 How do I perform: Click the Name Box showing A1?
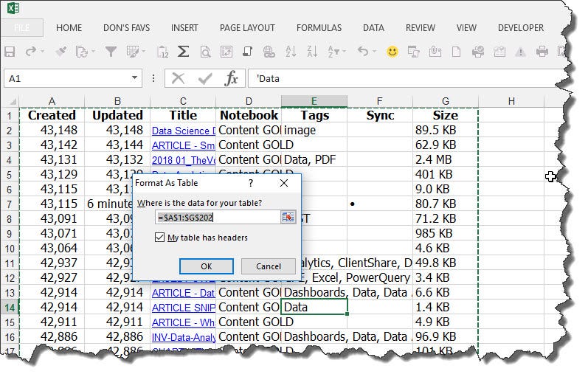66,78
